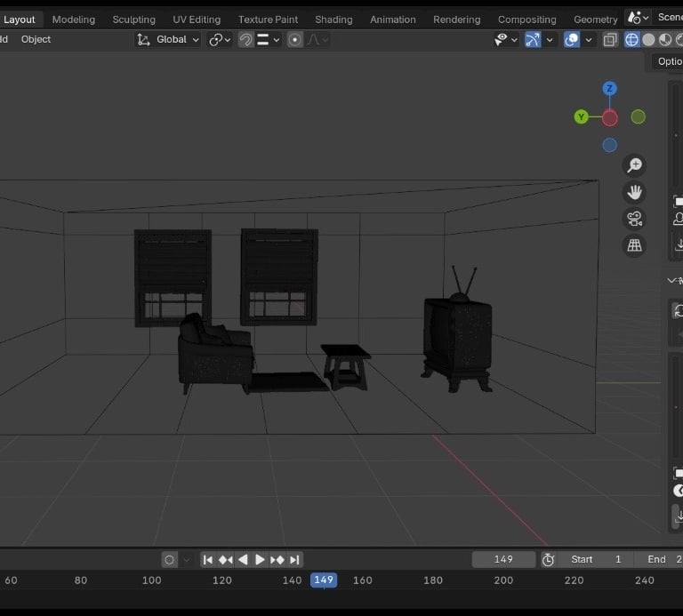Screen dimensions: 683x616
Task: Open the Object menu
Action: click(36, 39)
